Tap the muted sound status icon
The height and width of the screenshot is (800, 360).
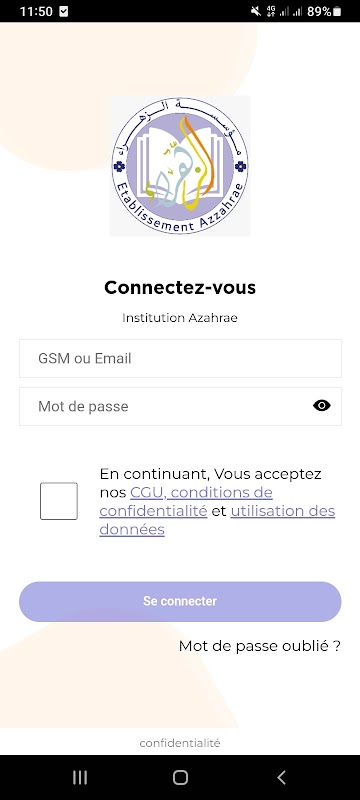pyautogui.click(x=255, y=11)
